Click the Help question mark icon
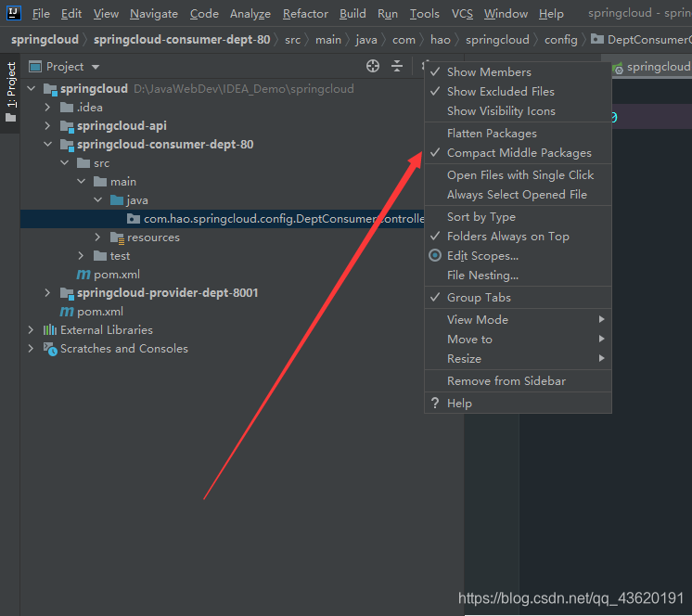Screen dimensions: 692x616 [435, 403]
